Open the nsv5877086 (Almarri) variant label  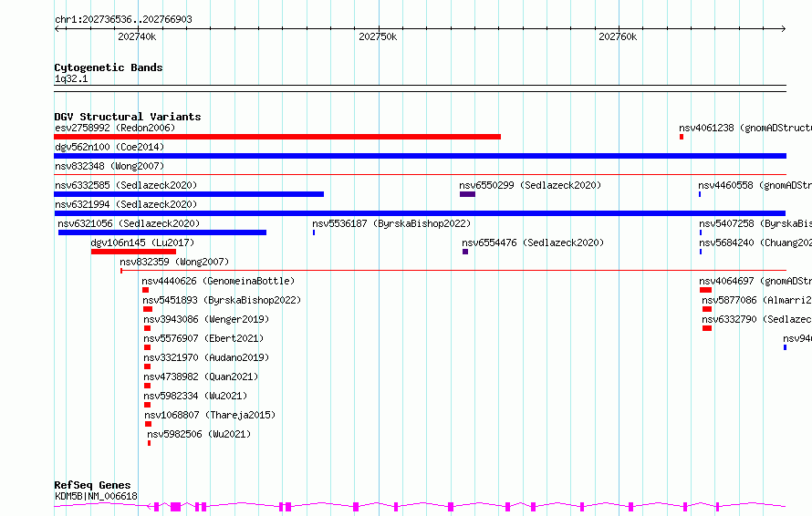756,300
